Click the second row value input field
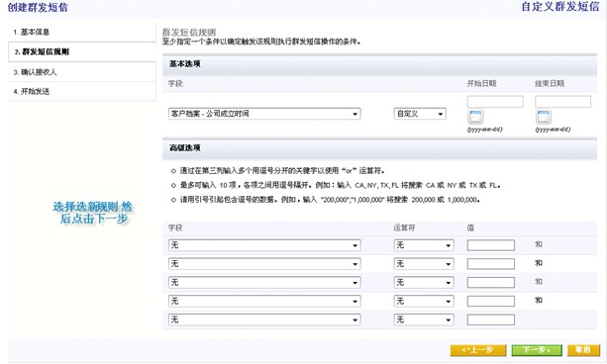The image size is (607, 364). [491, 264]
